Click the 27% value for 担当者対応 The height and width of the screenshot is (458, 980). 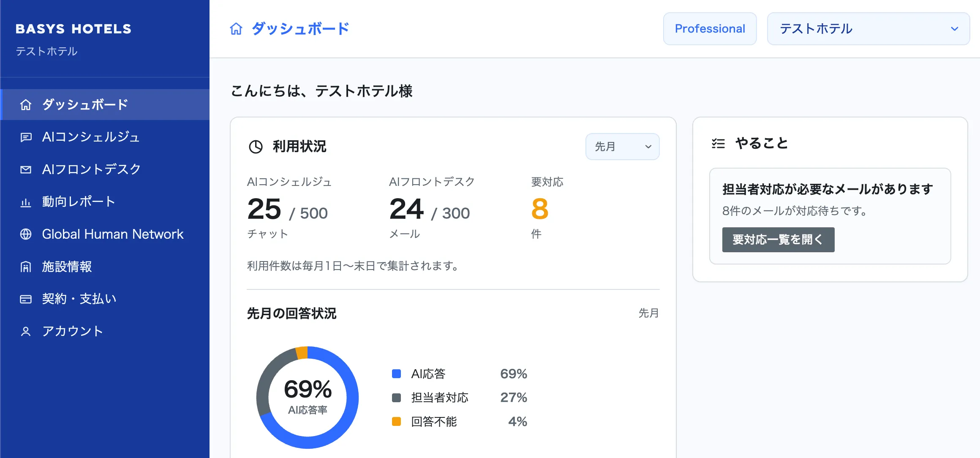point(514,398)
